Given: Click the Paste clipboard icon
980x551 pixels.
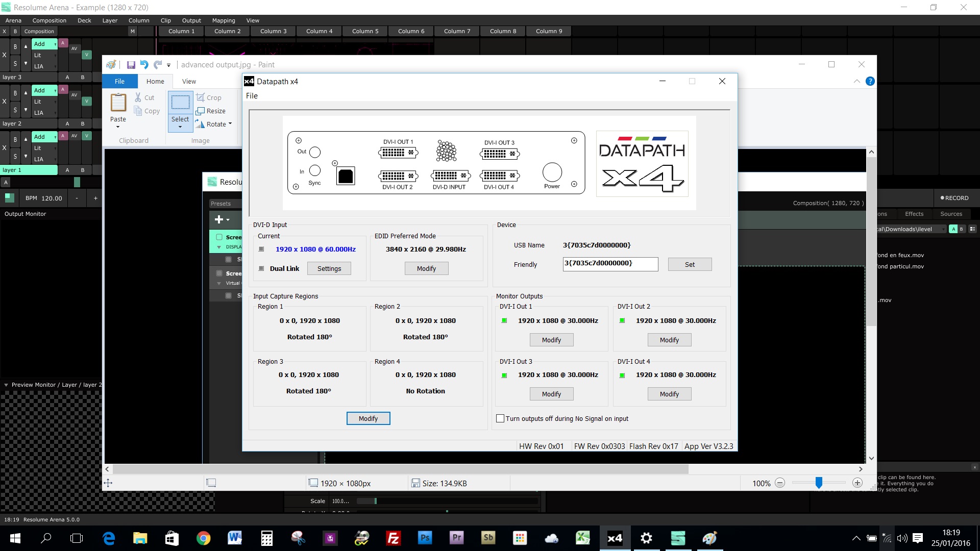Looking at the screenshot, I should point(118,103).
